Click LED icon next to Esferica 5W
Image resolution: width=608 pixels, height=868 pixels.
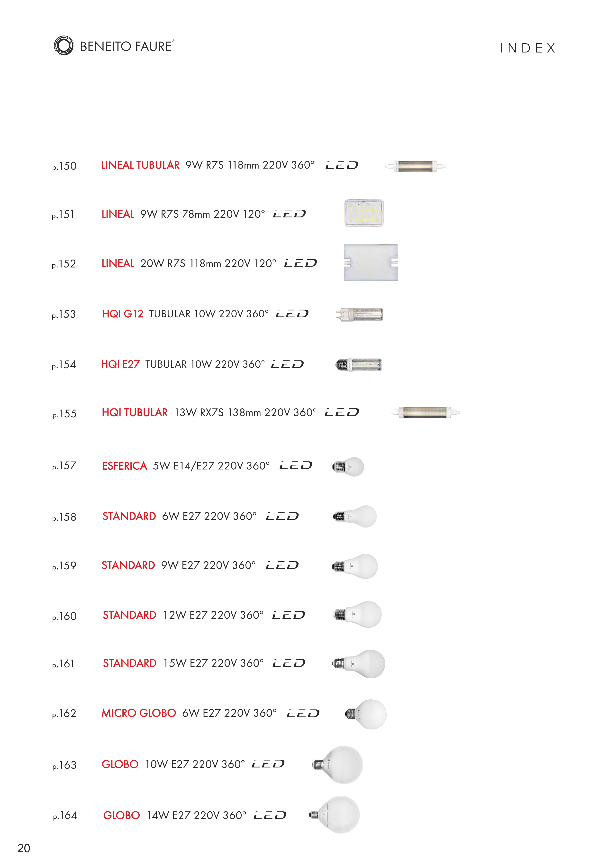coord(296,466)
